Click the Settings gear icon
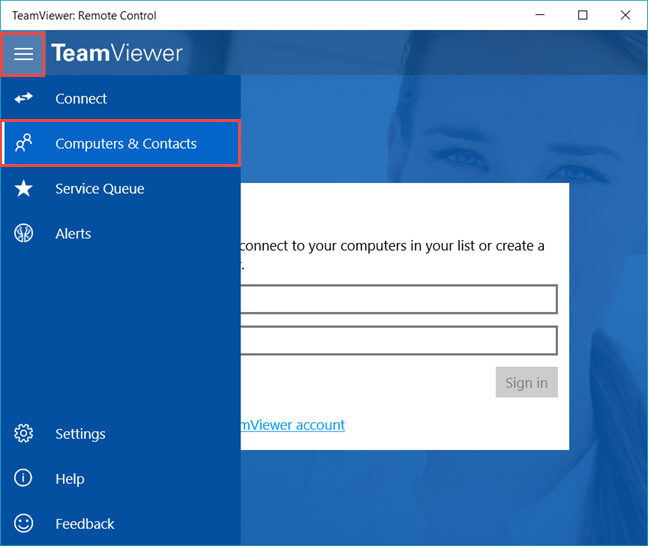 click(24, 433)
